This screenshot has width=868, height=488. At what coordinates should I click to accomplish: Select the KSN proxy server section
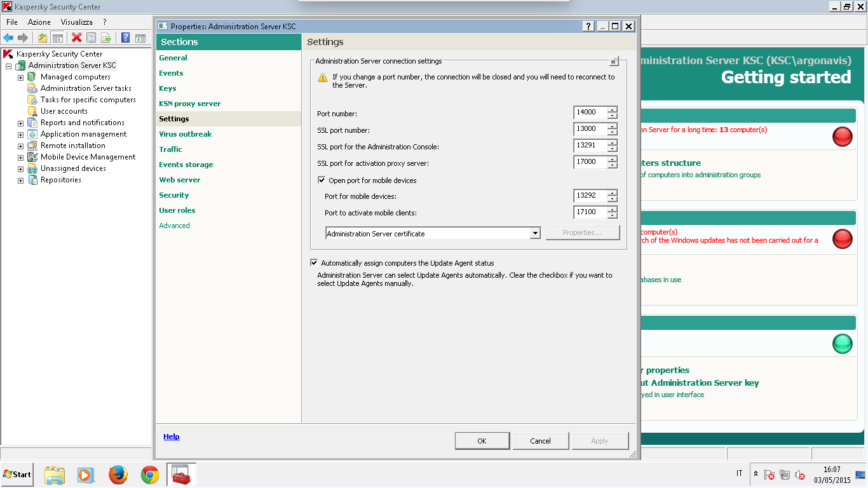[x=190, y=104]
